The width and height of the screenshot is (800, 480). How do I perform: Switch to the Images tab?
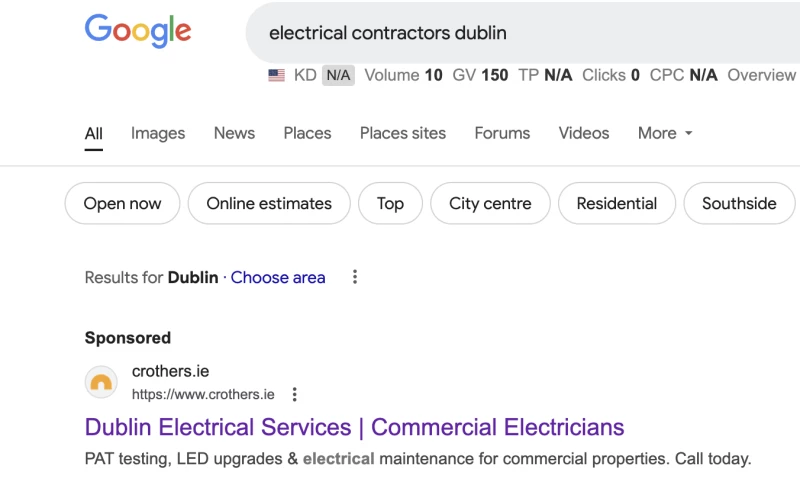(158, 133)
